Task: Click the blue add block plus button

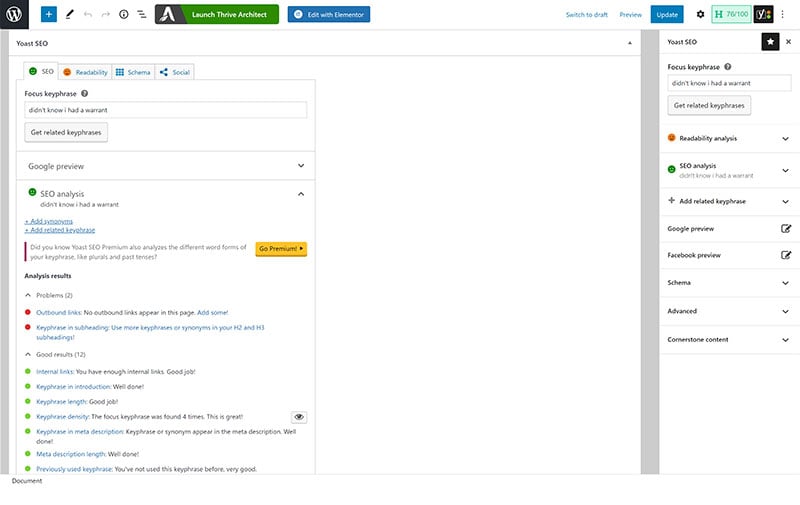Action: click(x=48, y=14)
